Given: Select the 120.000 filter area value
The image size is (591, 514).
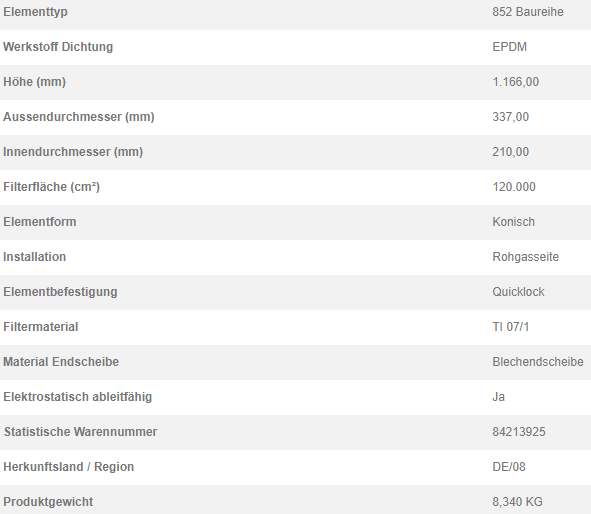Looking at the screenshot, I should point(514,187).
